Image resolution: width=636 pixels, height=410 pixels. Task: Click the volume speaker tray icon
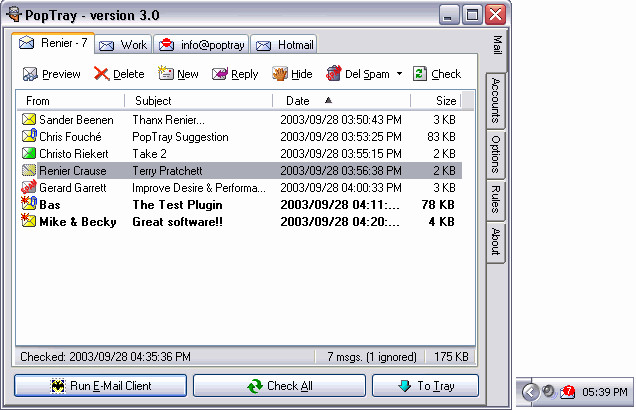point(548,391)
